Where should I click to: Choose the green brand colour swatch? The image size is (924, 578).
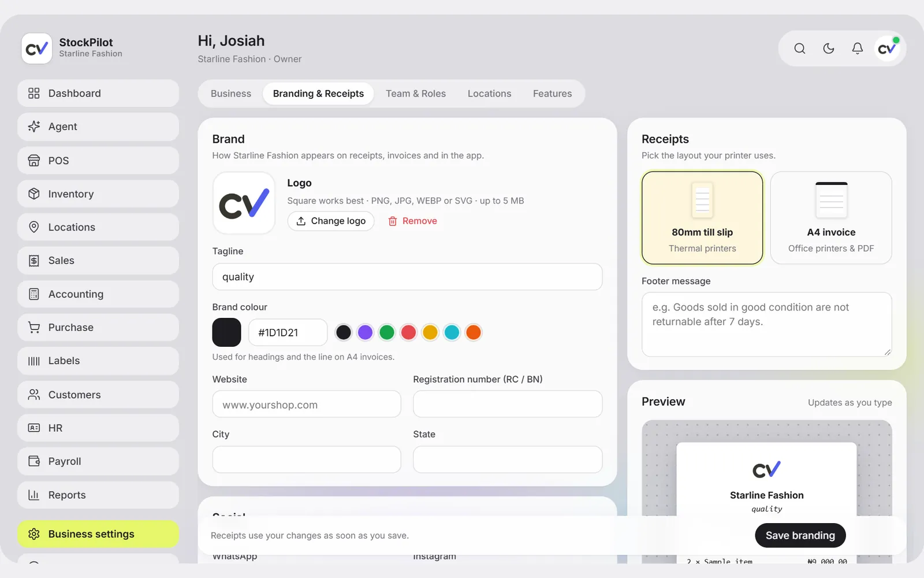pos(387,332)
